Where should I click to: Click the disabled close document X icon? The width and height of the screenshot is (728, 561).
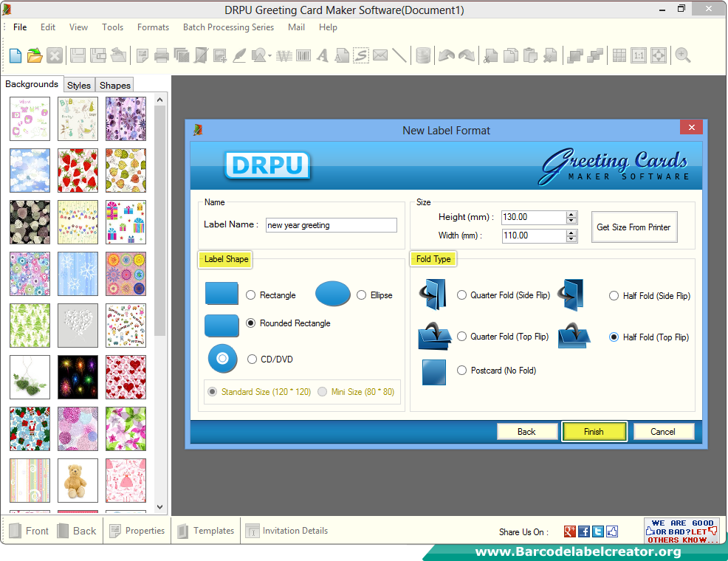pyautogui.click(x=55, y=55)
